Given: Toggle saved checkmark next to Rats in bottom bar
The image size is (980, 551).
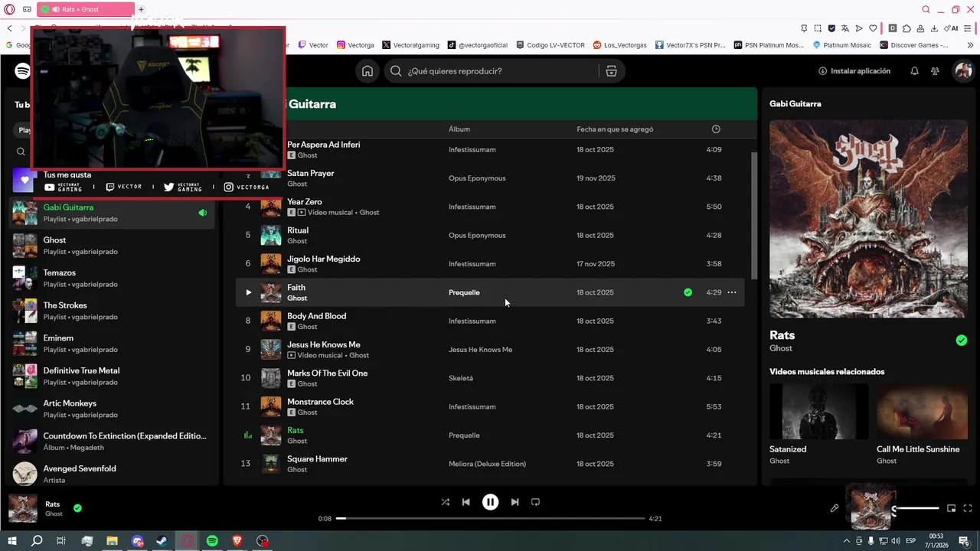Looking at the screenshot, I should pos(77,507).
